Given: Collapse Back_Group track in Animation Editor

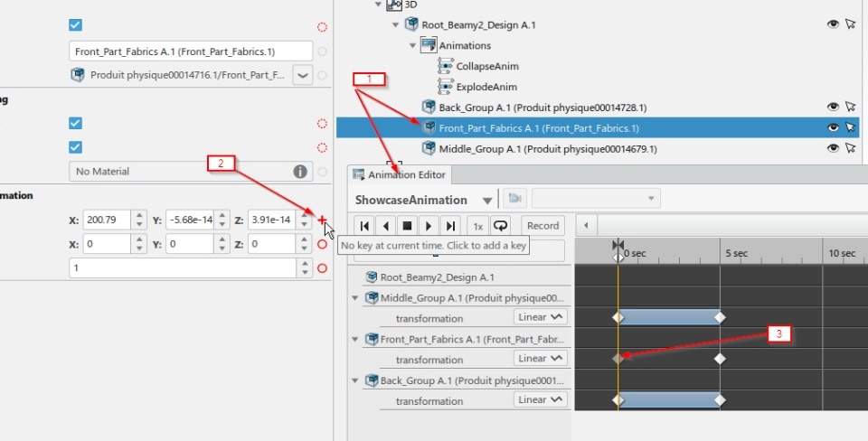Looking at the screenshot, I should click(355, 380).
